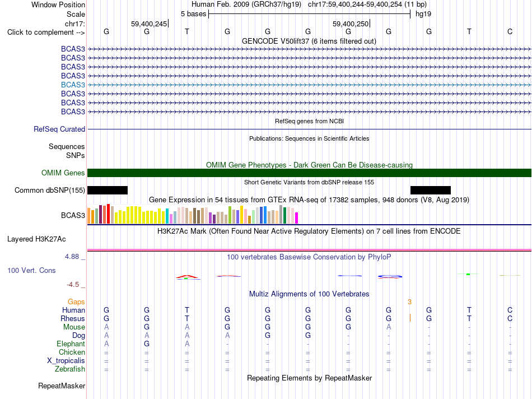532x399 pixels.
Task: Click the pink Layered H3K27Ac signal line
Action: tap(309, 250)
